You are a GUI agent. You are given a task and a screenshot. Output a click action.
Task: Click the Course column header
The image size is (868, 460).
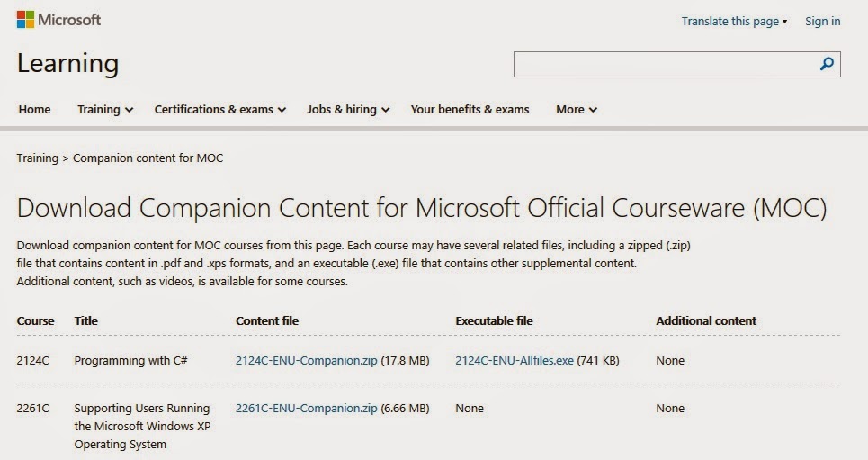(x=35, y=320)
